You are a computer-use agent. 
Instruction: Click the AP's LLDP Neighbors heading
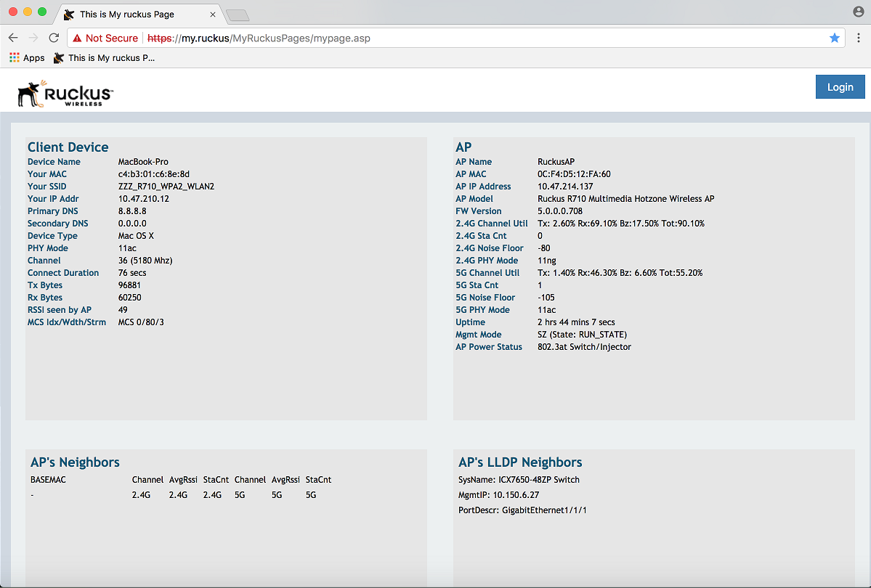point(520,462)
